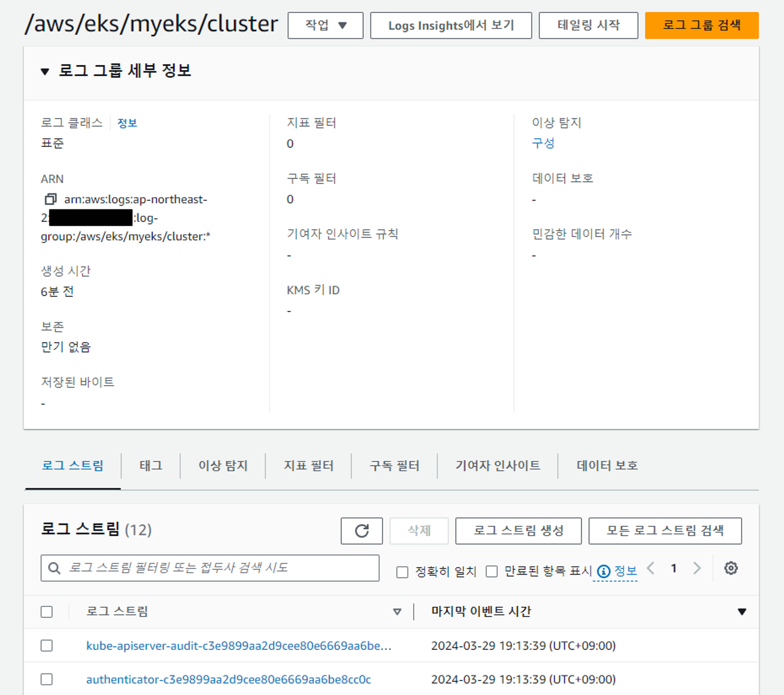This screenshot has height=695, width=784.
Task: Click the 기여자 인사이트 규칙 field label
Action: [x=342, y=234]
